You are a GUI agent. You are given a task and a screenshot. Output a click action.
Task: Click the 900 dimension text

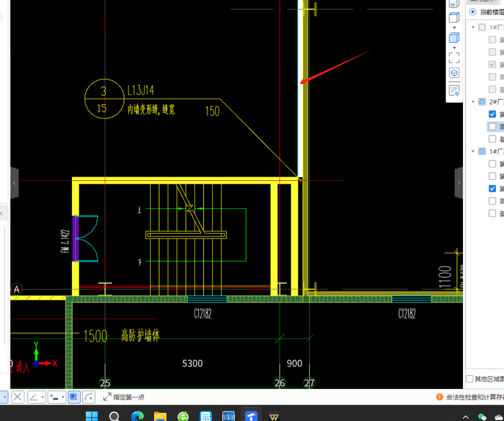pyautogui.click(x=294, y=363)
